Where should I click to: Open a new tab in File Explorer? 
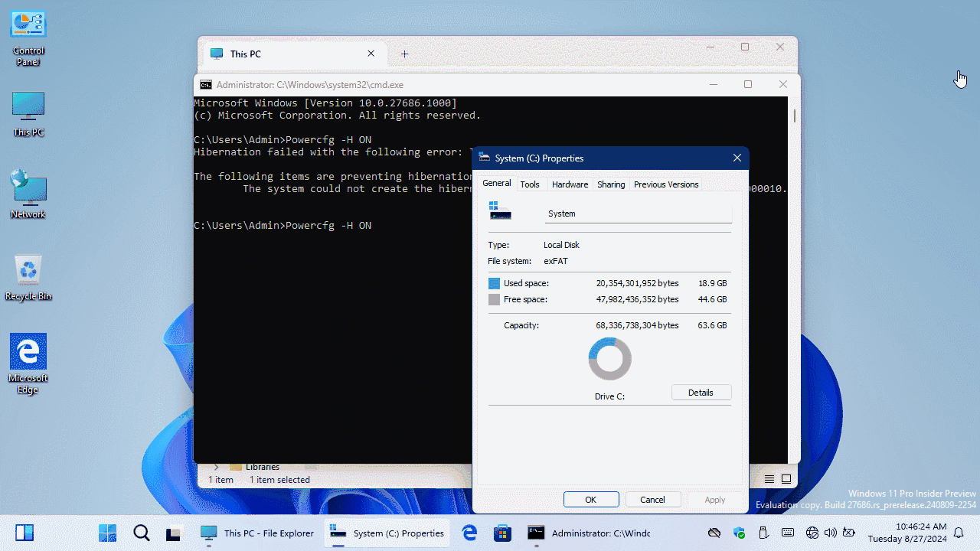[405, 54]
